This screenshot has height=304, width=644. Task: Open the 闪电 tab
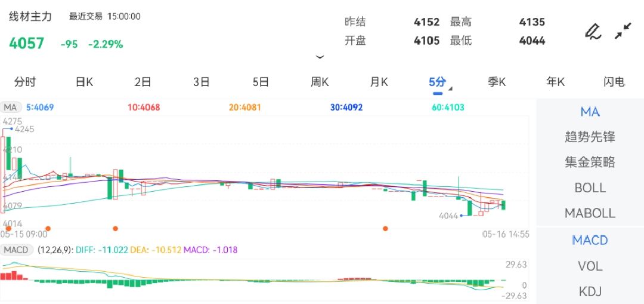(x=614, y=81)
